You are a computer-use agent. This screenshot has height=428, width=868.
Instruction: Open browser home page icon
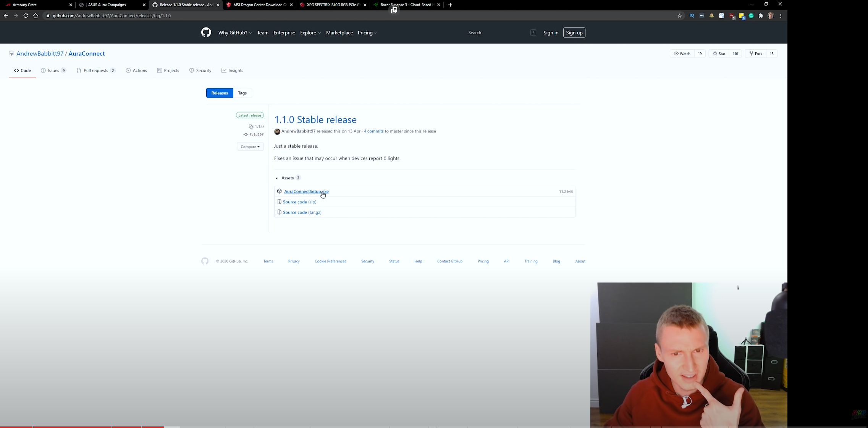36,16
